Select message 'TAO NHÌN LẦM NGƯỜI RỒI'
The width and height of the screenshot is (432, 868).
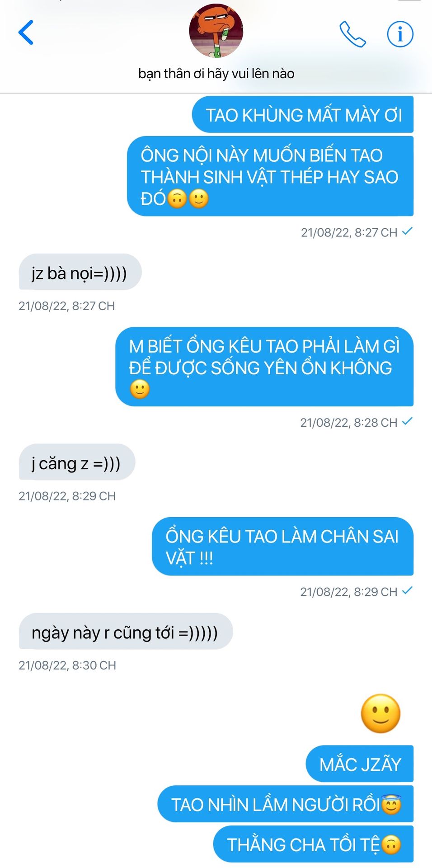[286, 804]
